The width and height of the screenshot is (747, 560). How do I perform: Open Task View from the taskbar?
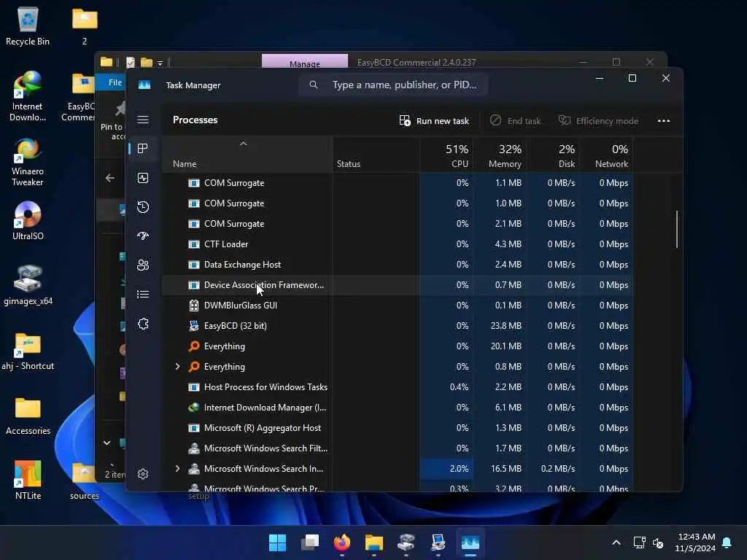[x=309, y=542]
